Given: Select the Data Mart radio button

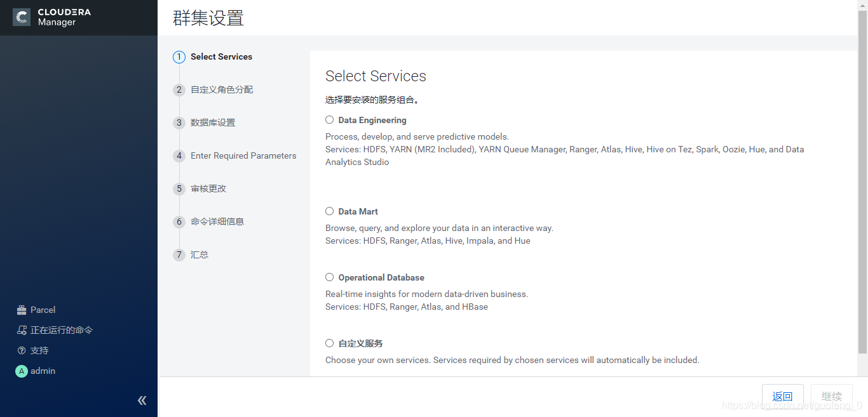Looking at the screenshot, I should coord(329,211).
